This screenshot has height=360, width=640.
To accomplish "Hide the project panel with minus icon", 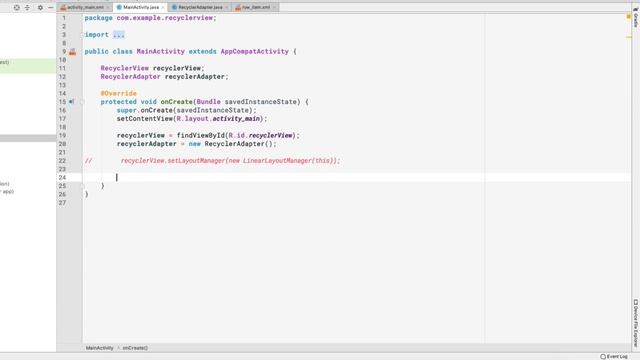I will click(x=51, y=7).
